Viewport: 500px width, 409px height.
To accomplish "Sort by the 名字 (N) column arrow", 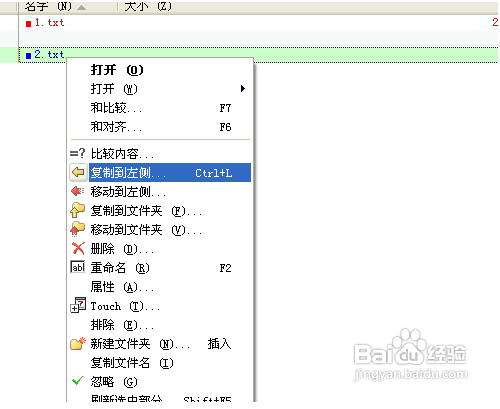I will (81, 7).
